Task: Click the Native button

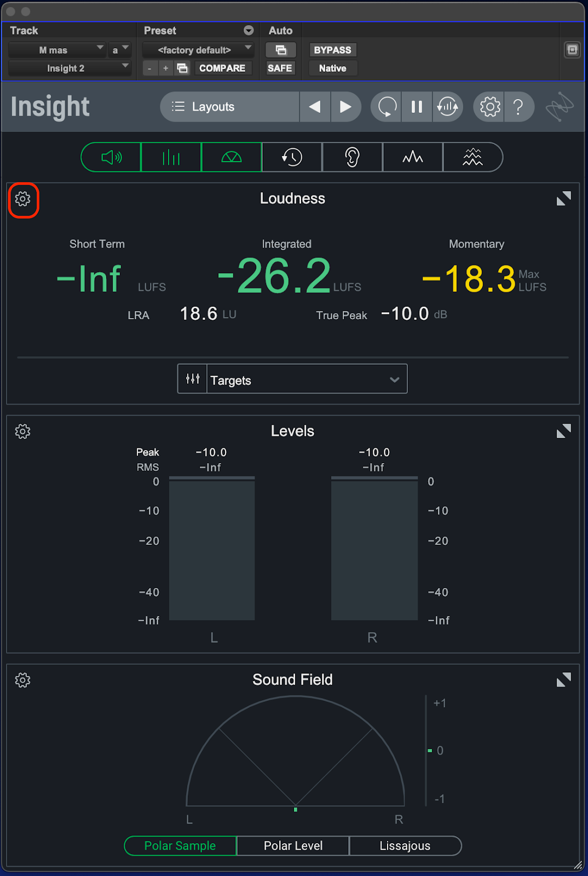Action: pyautogui.click(x=332, y=68)
